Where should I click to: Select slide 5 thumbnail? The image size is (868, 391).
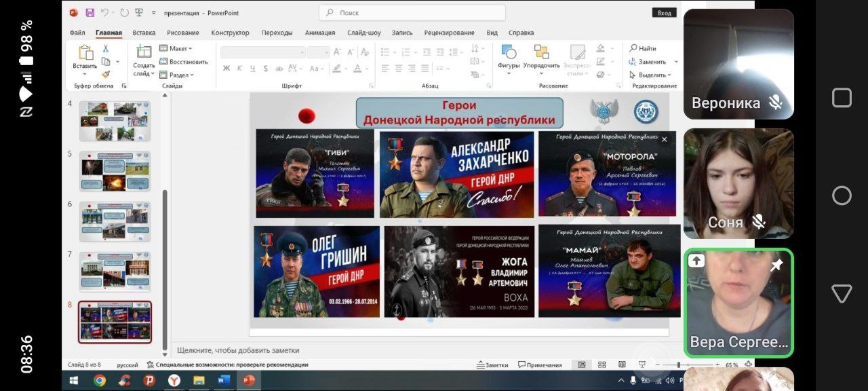coord(115,170)
